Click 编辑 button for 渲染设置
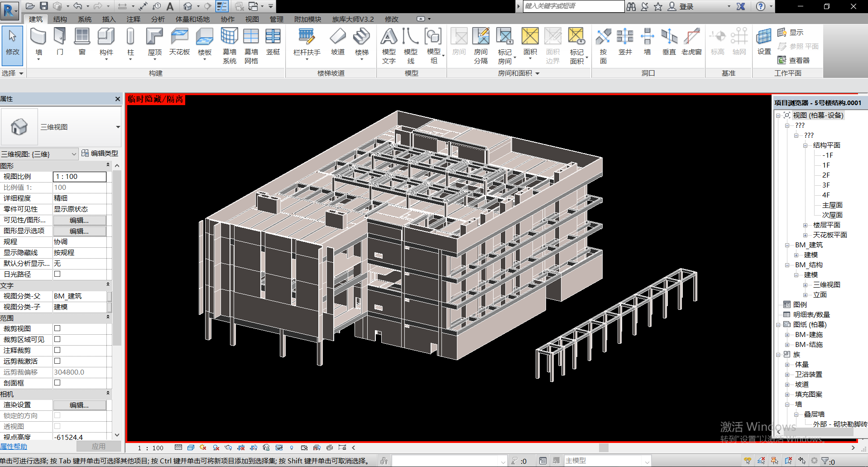Image resolution: width=868 pixels, height=467 pixels. pos(80,405)
